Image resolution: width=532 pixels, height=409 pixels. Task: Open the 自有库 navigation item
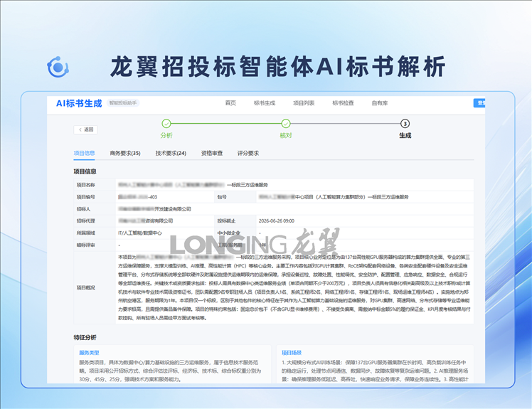click(x=380, y=103)
